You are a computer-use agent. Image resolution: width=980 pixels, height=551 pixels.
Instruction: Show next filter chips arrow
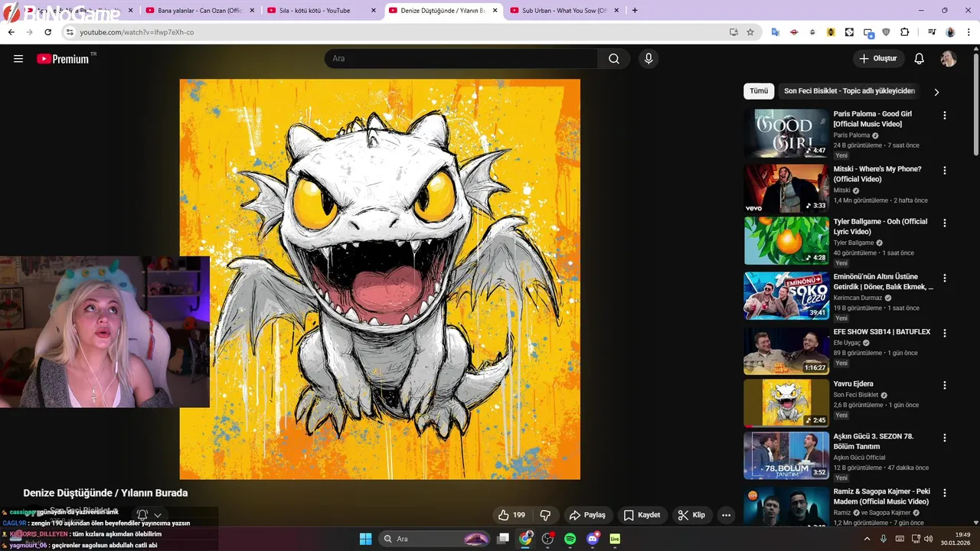click(x=936, y=92)
